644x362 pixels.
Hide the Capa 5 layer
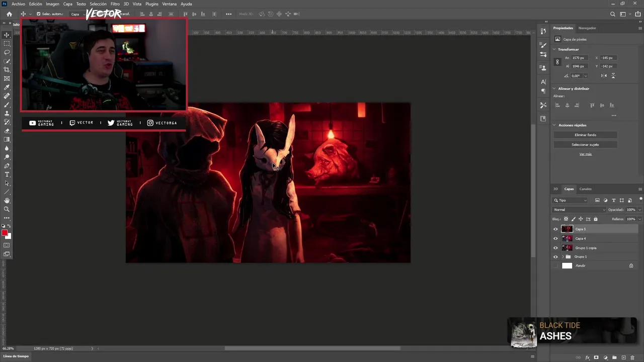(555, 229)
